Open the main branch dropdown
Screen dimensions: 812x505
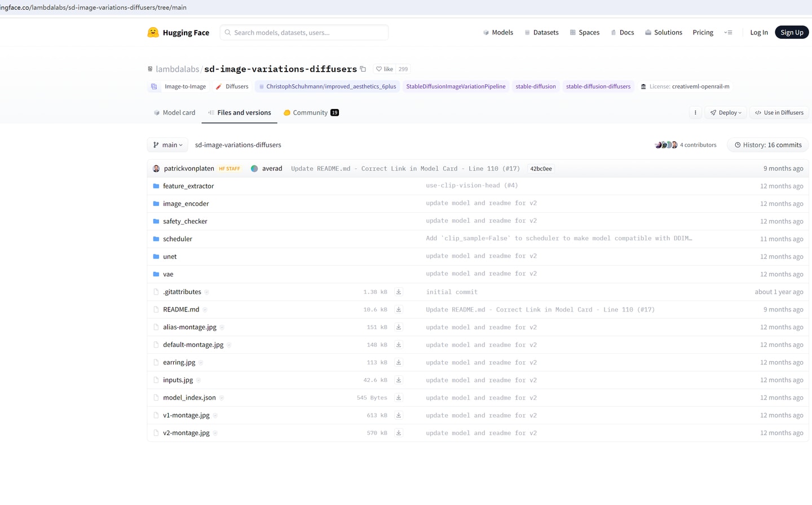click(x=167, y=145)
